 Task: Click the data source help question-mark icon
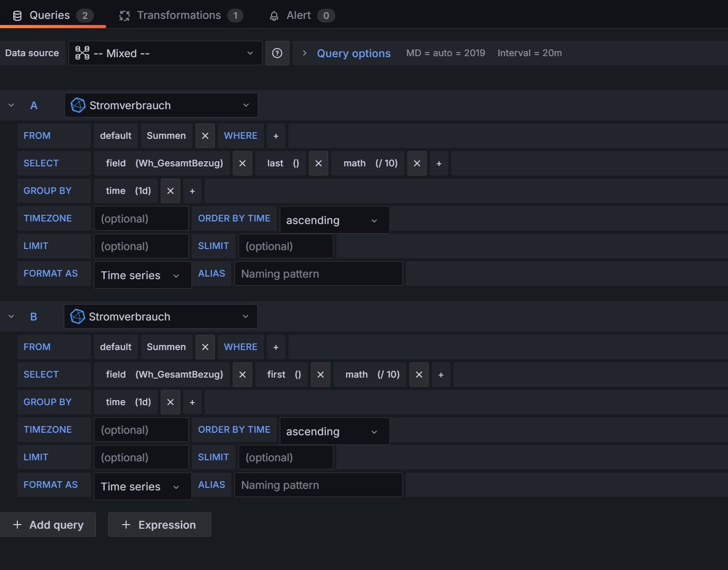[277, 53]
